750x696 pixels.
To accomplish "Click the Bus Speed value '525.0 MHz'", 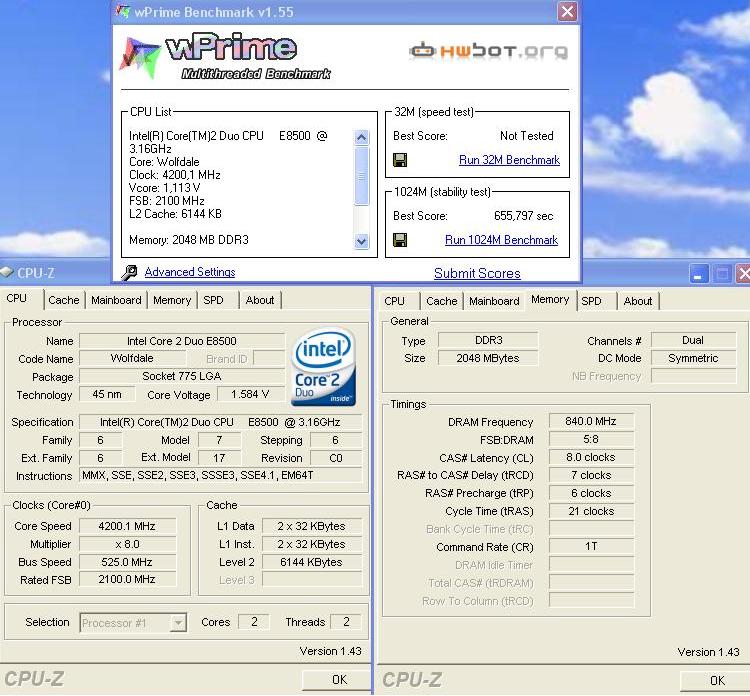I will [127, 562].
